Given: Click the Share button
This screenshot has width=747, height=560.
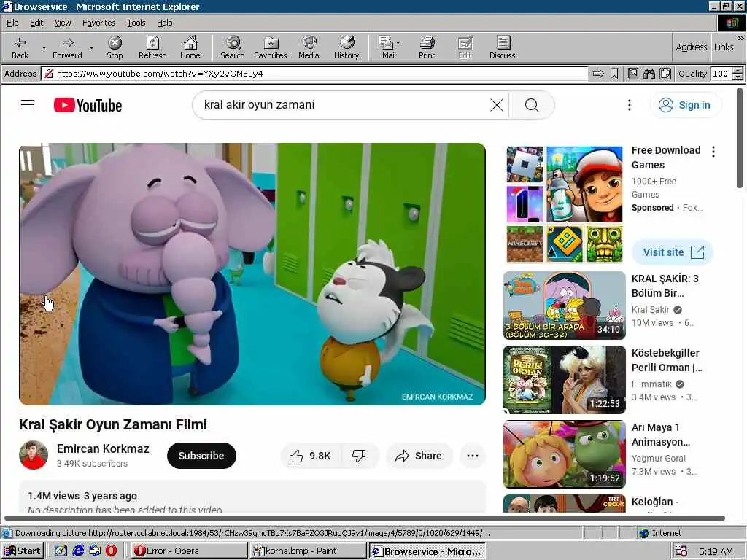Looking at the screenshot, I should tap(419, 456).
